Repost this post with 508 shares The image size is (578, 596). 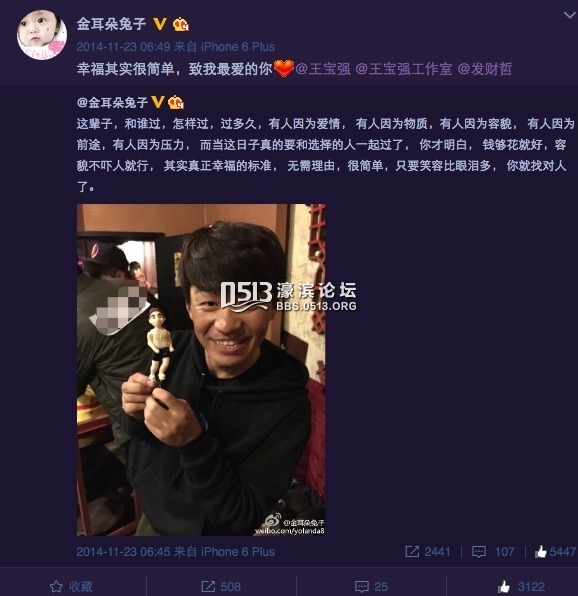[x=221, y=586]
